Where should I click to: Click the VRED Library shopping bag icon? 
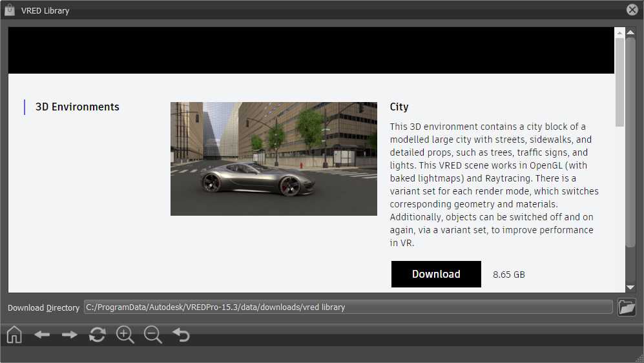pyautogui.click(x=10, y=10)
